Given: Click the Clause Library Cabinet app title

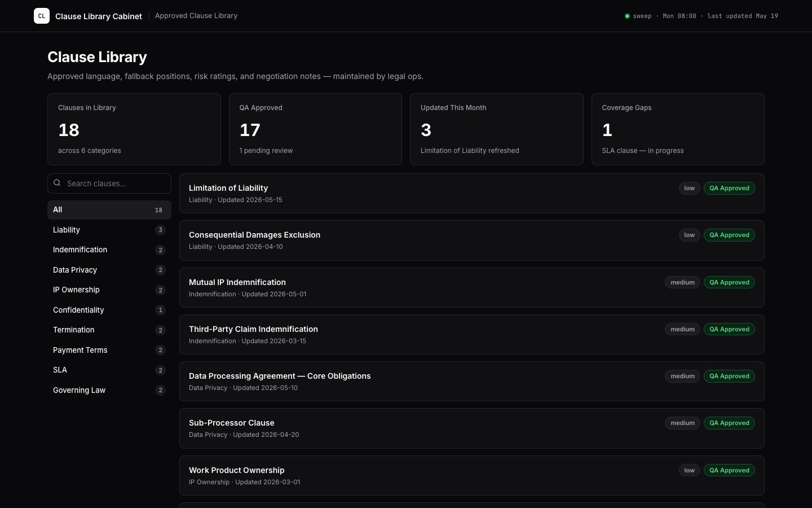Looking at the screenshot, I should (x=99, y=16).
